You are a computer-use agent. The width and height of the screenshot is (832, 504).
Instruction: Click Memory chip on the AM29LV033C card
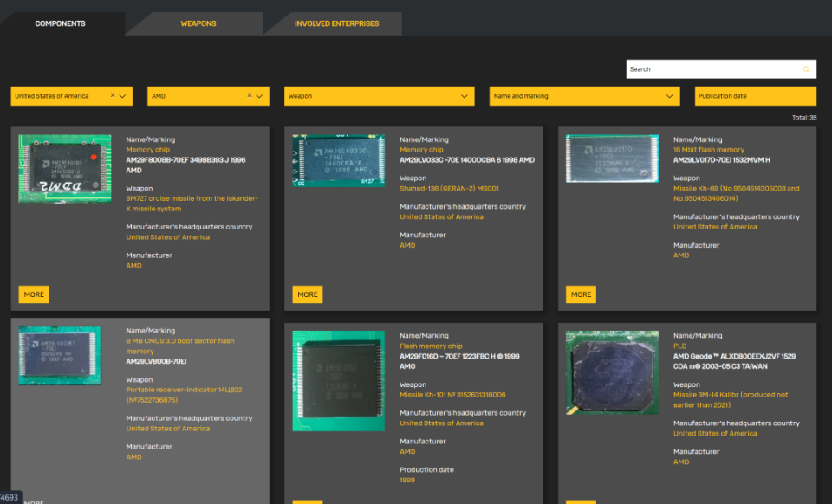point(421,150)
